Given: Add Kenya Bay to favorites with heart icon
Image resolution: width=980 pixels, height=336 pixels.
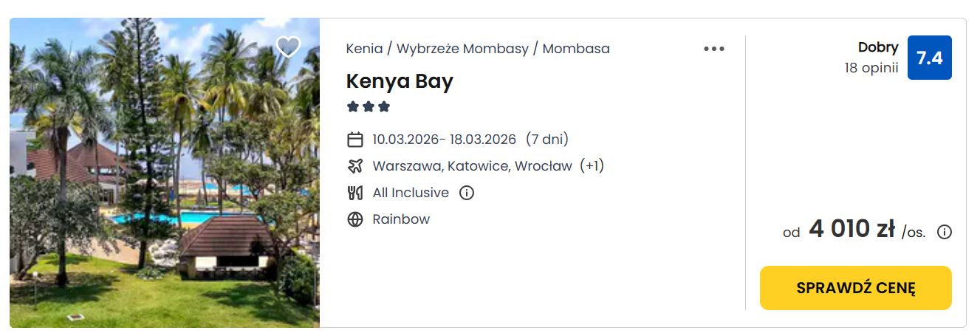Looking at the screenshot, I should 288,47.
